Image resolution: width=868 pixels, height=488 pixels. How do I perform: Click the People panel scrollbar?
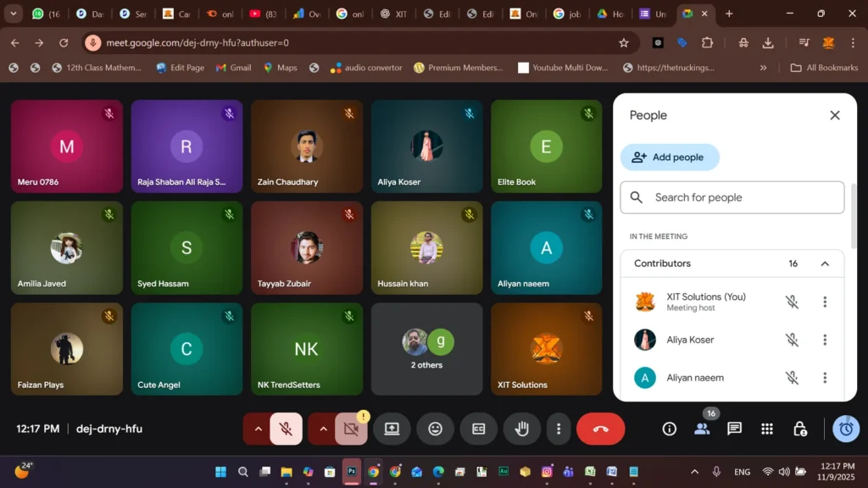click(853, 212)
